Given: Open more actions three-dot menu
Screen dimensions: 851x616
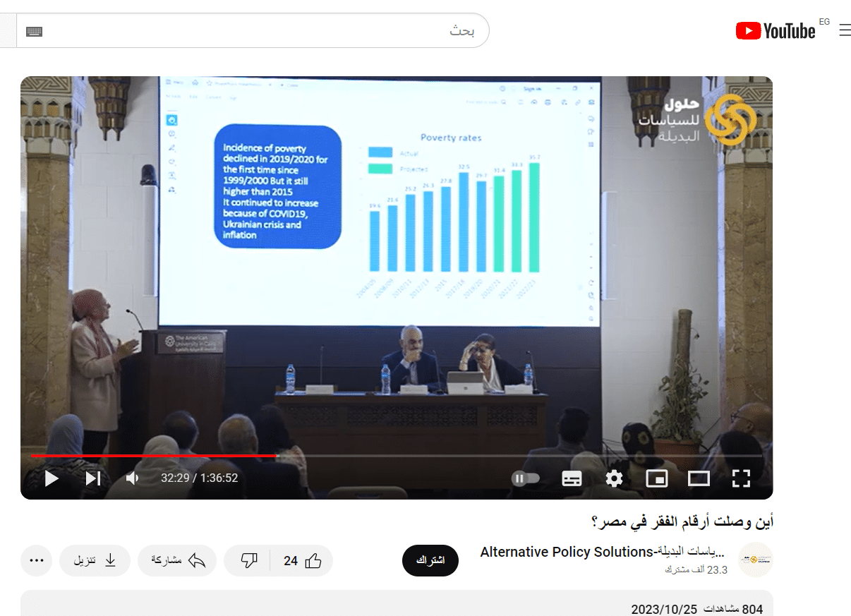Looking at the screenshot, I should [37, 561].
